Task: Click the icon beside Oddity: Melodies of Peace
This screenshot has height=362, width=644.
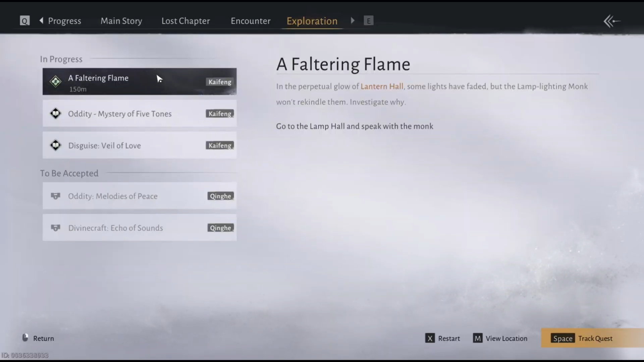Action: click(x=55, y=196)
